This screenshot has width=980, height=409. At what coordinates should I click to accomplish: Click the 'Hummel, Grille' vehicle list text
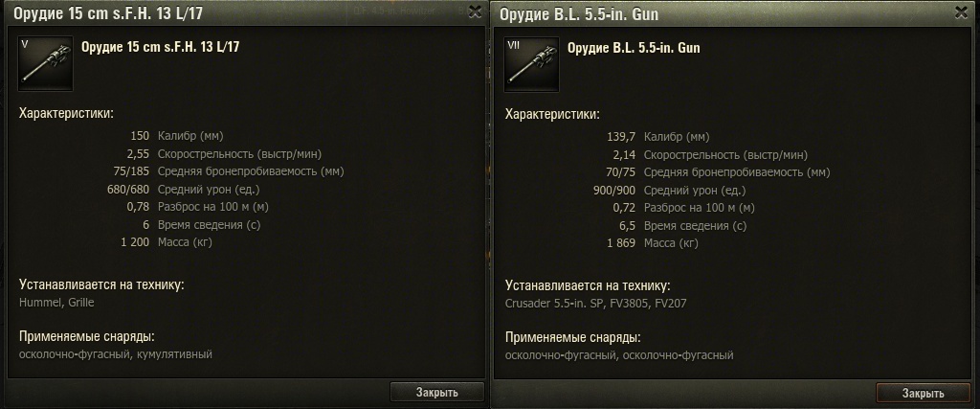pos(56,303)
